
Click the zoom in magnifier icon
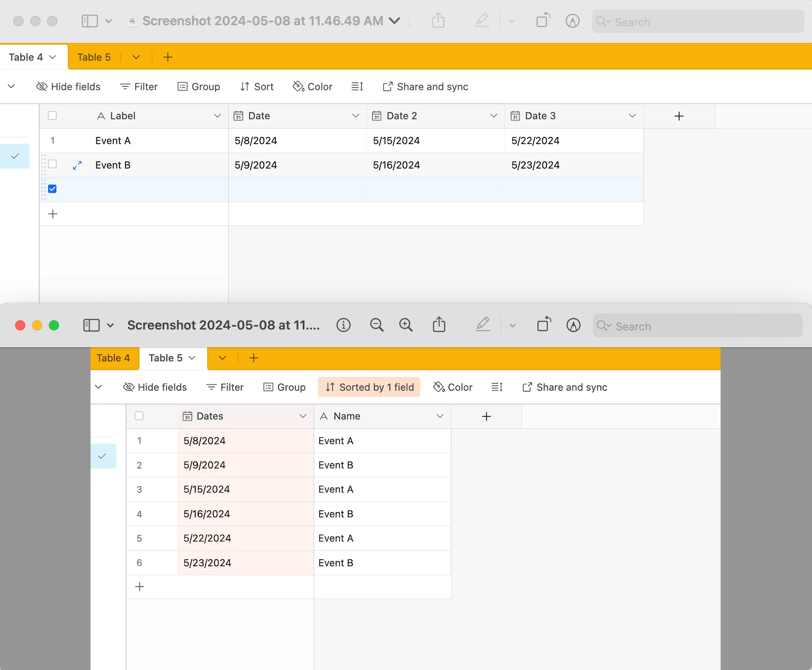(x=406, y=325)
